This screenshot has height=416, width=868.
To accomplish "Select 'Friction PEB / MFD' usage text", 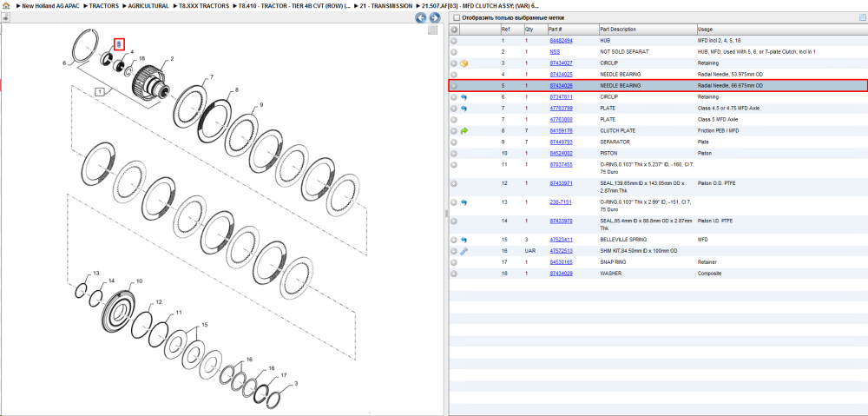I will tap(719, 131).
